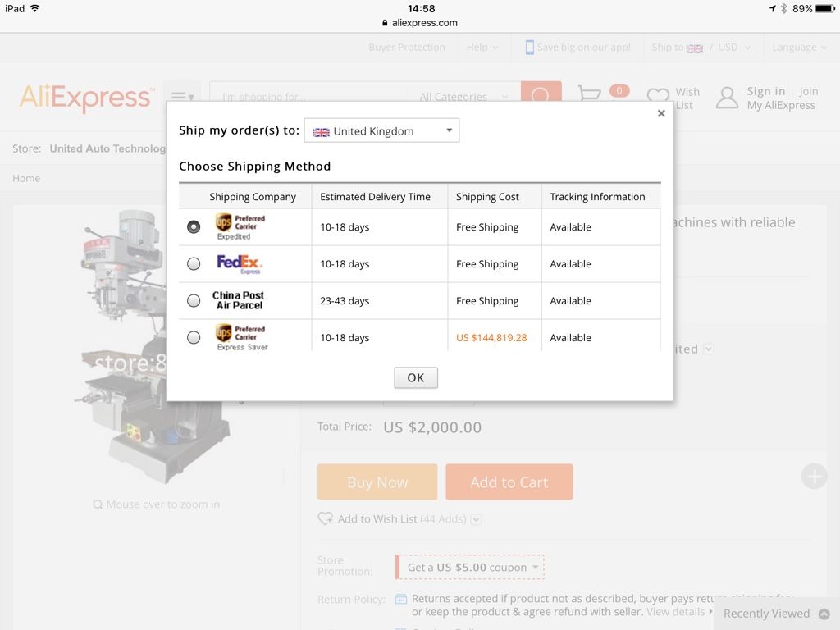Select the FedEx Express shipping radio button
840x630 pixels.
[194, 263]
